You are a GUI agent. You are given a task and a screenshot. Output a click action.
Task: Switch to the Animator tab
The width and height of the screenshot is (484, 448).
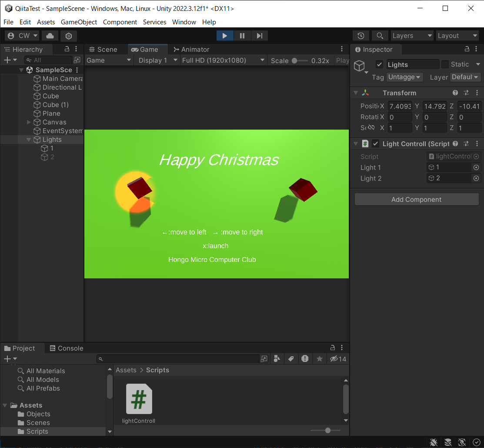pyautogui.click(x=191, y=50)
